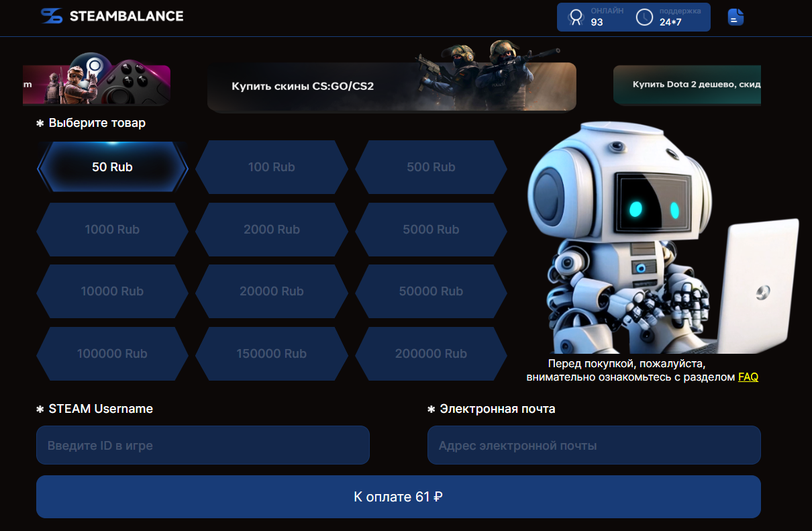
Task: Click the Электронная почта email field
Action: 594,445
